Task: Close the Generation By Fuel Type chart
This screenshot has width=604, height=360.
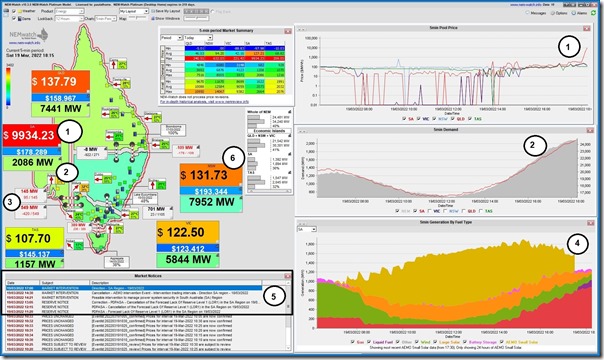Action: tap(591, 223)
